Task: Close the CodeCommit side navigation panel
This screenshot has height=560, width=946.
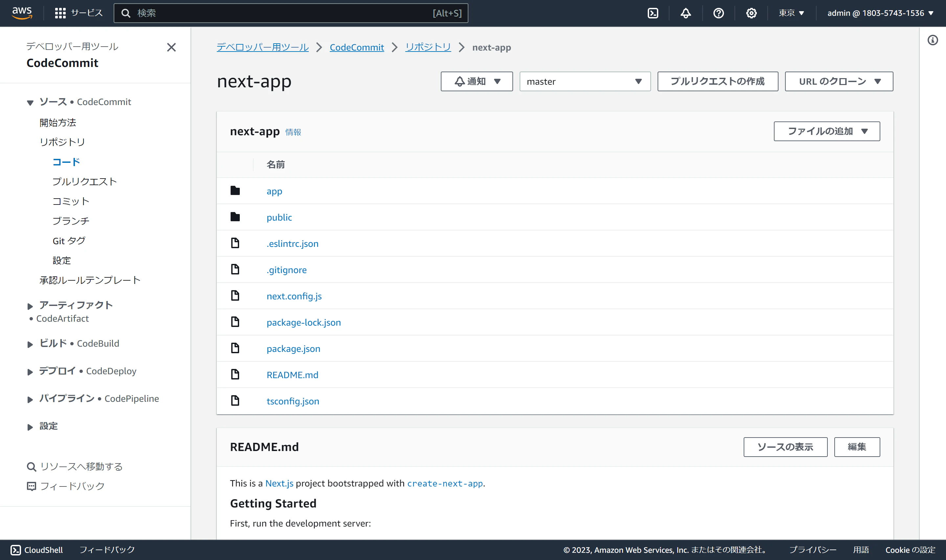Action: tap(171, 47)
